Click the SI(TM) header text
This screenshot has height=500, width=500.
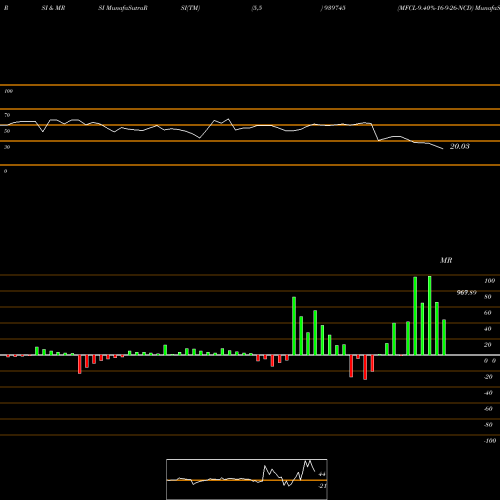[190, 8]
